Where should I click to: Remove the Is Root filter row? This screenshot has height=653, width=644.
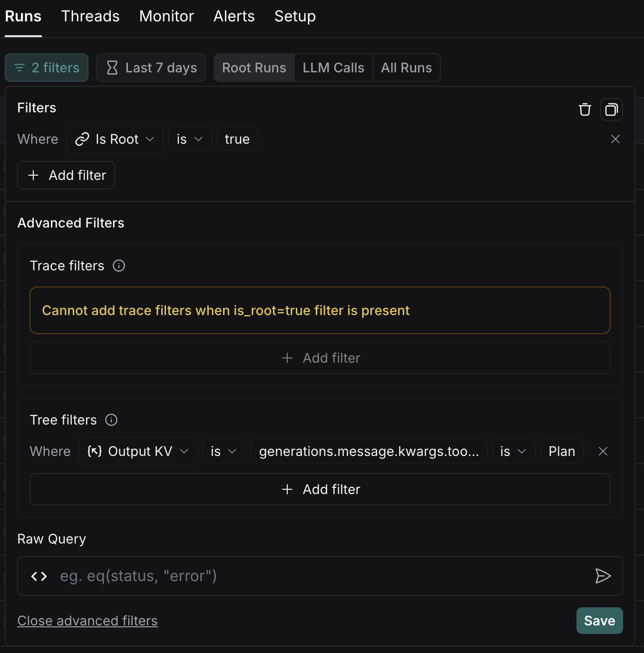[x=615, y=139]
